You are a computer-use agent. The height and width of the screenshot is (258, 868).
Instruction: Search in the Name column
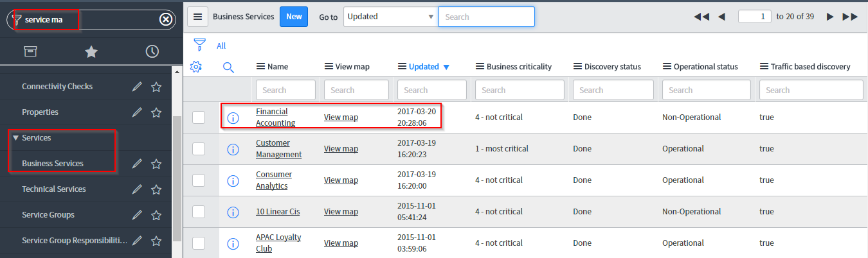click(x=285, y=90)
